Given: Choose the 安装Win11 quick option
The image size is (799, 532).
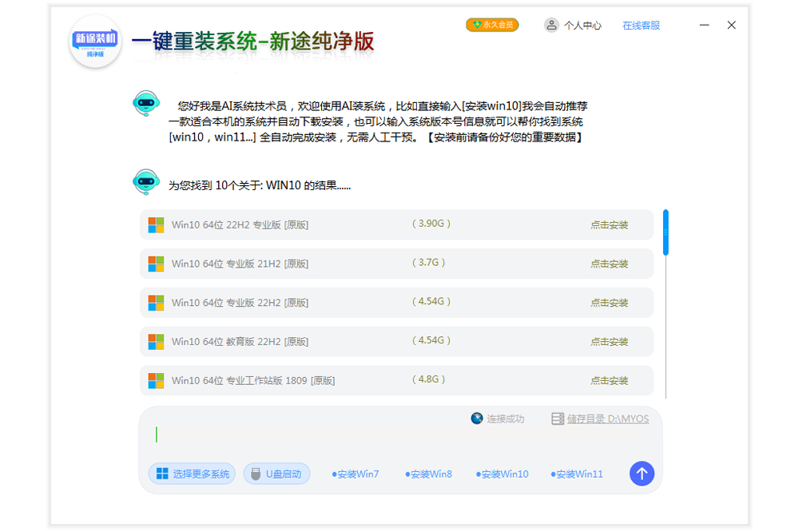Looking at the screenshot, I should [577, 474].
